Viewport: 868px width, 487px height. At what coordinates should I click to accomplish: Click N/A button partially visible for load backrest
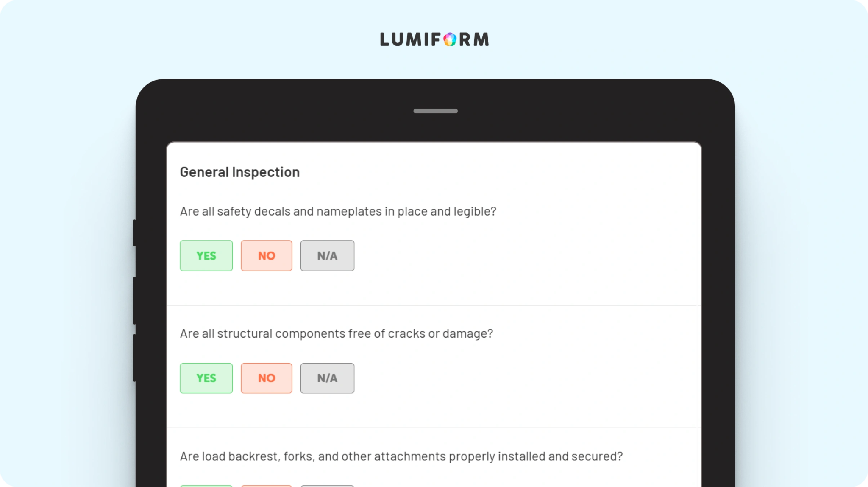pos(327,486)
